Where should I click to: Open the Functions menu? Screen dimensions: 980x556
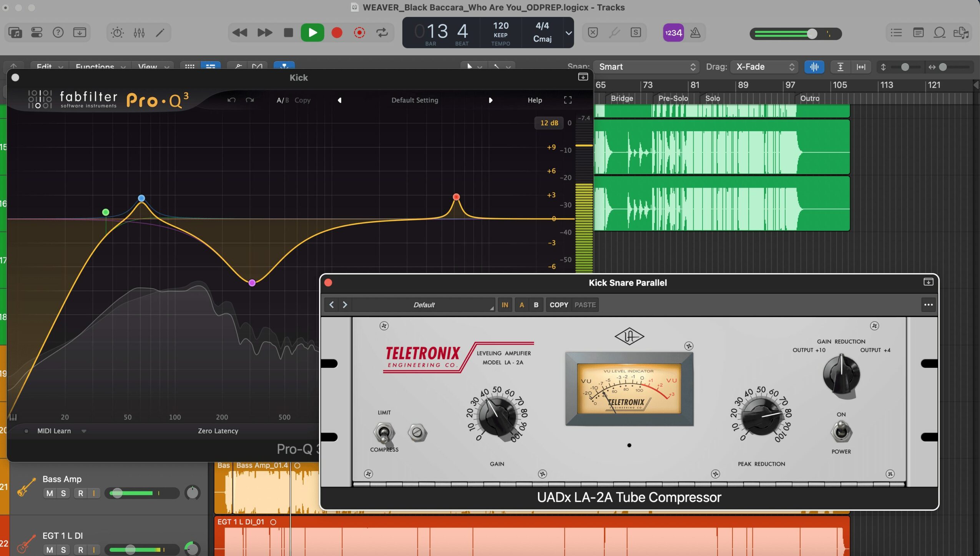coord(100,66)
